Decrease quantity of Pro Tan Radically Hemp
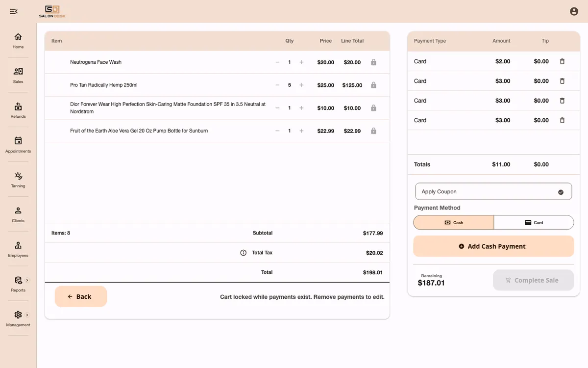The image size is (588, 368). point(277,85)
